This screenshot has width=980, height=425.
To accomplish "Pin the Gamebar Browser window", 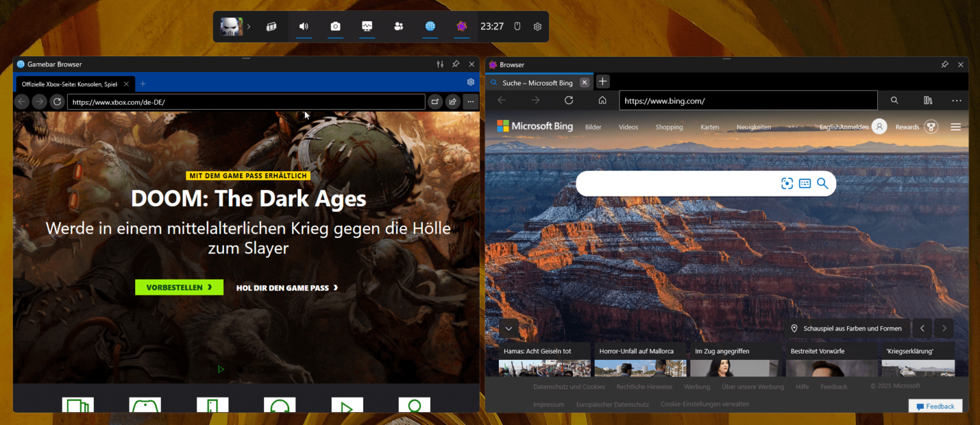I will click(x=456, y=64).
